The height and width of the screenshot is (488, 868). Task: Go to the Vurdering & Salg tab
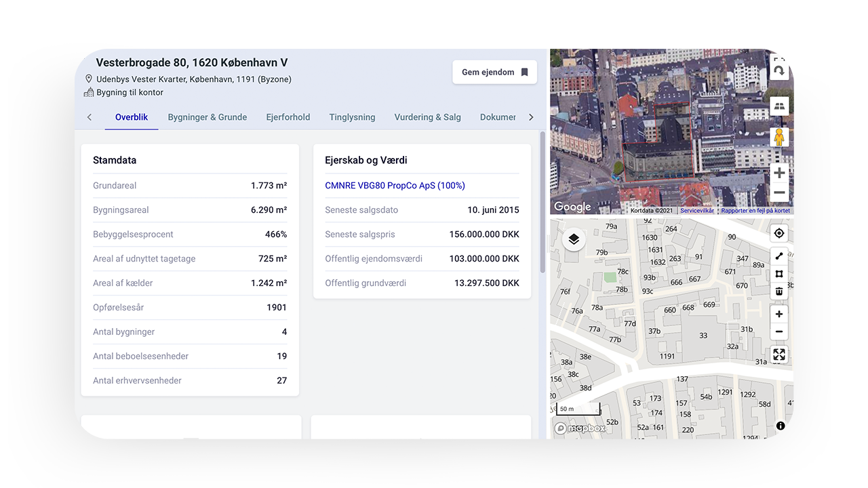coord(427,117)
